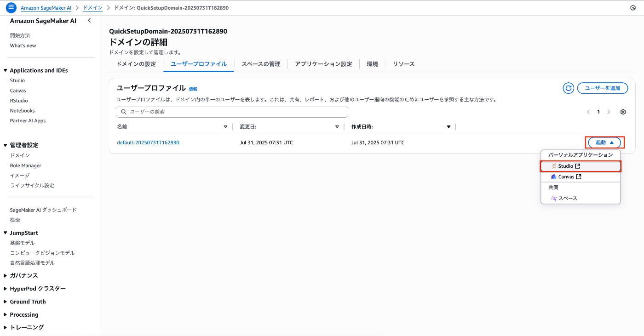Open ライフサイクル設定 in sidebar
The width and height of the screenshot is (644, 336).
pos(32,186)
